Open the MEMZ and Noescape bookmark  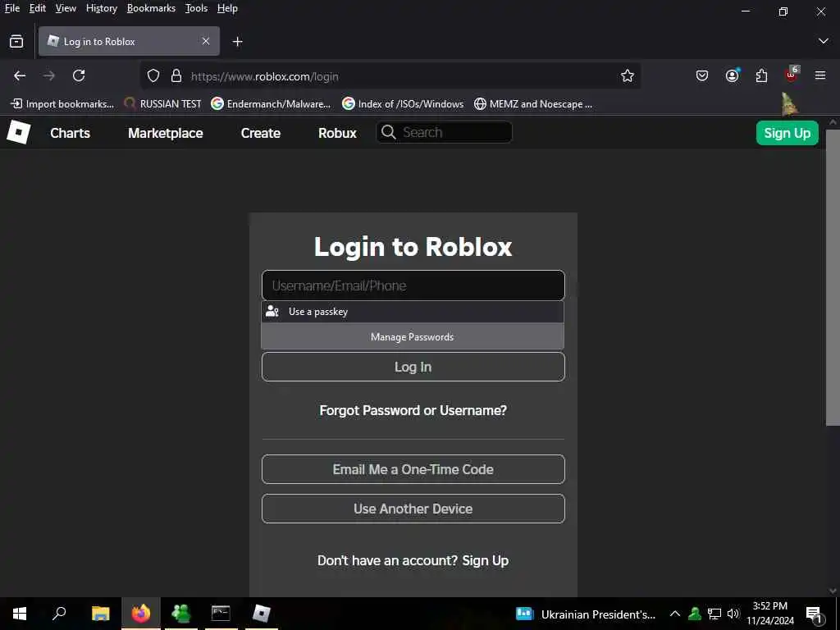tap(533, 104)
